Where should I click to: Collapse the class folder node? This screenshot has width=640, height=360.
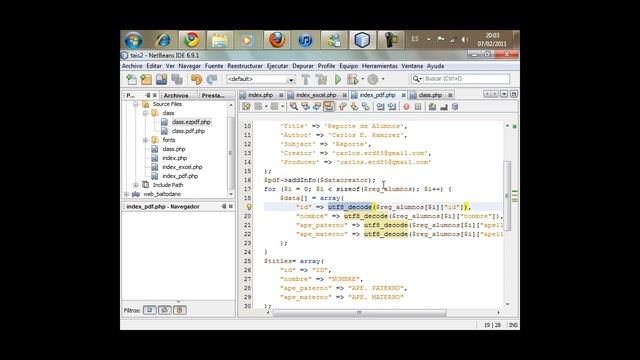(x=145, y=113)
